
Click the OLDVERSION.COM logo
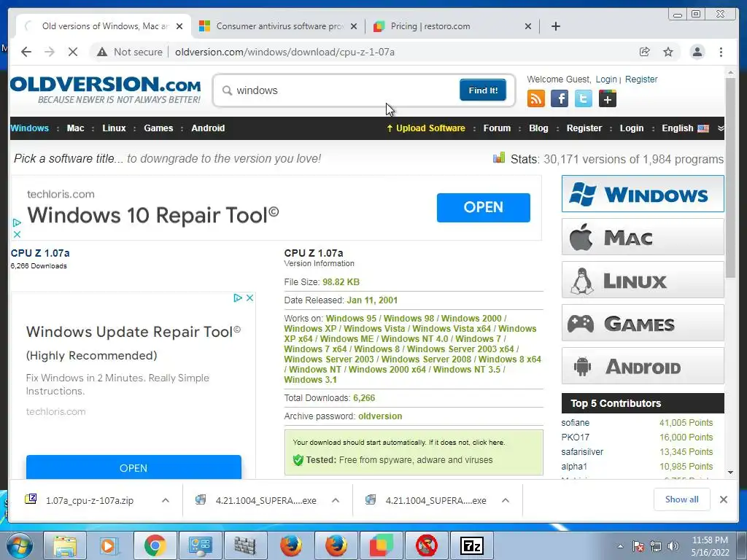click(x=105, y=90)
